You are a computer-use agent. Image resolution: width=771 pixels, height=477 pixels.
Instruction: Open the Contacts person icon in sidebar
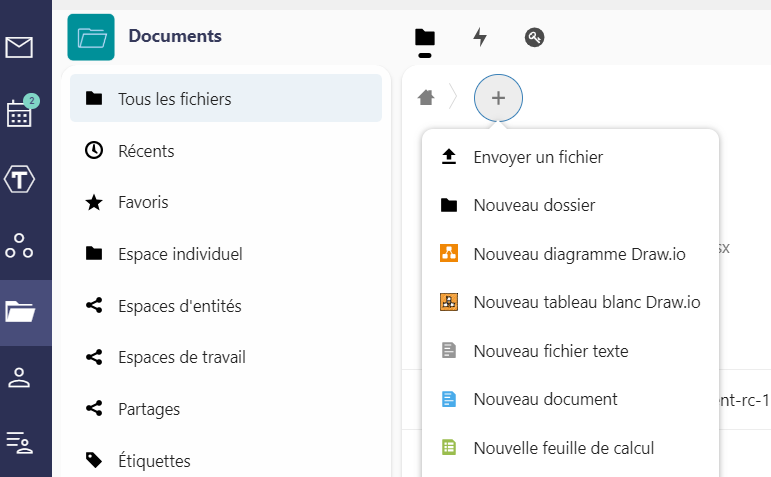coord(19,378)
